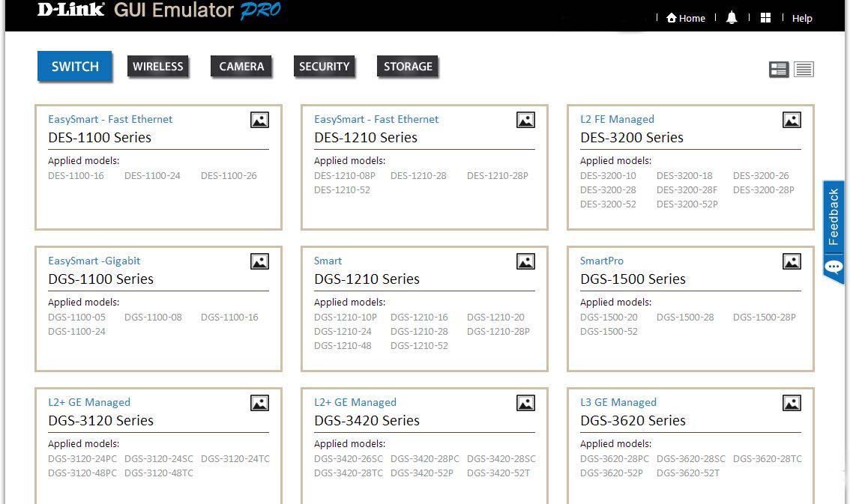Switch to the SECURITY tab
Screen dimensions: 850x504
(324, 67)
